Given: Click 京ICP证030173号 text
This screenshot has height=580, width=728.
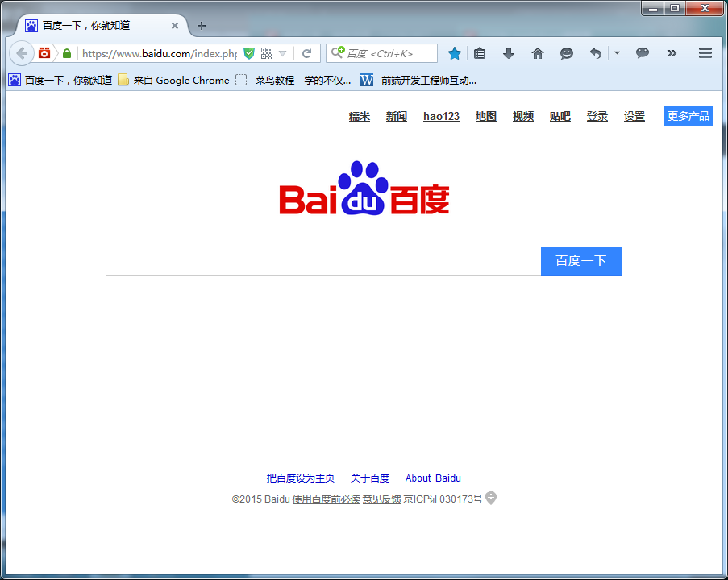Looking at the screenshot, I should click(x=443, y=499).
